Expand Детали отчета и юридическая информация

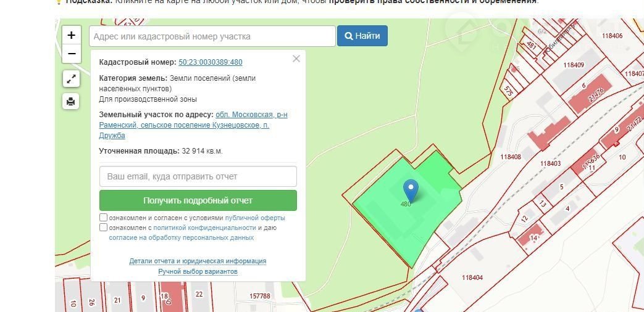pos(198,261)
